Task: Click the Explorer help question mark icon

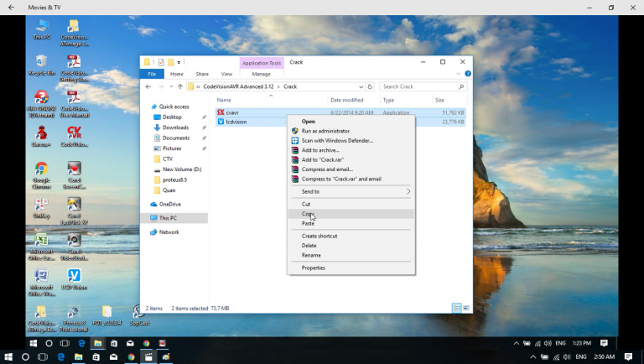Action: tap(468, 74)
